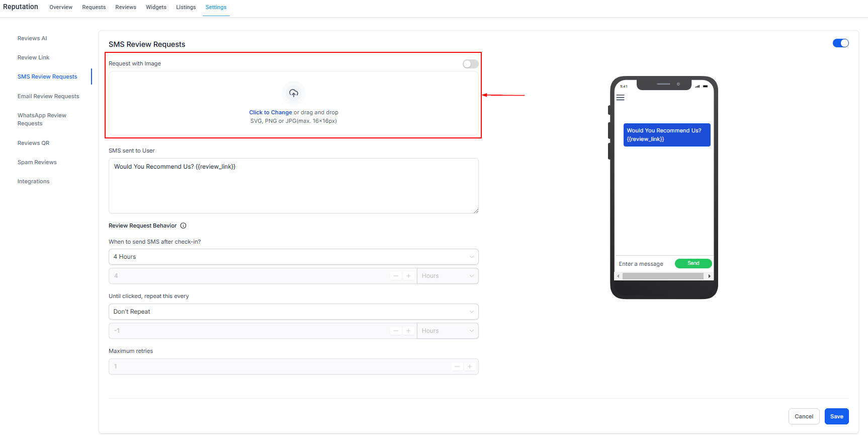
Task: Click the phone preview scrollbar right arrow
Action: pos(709,276)
